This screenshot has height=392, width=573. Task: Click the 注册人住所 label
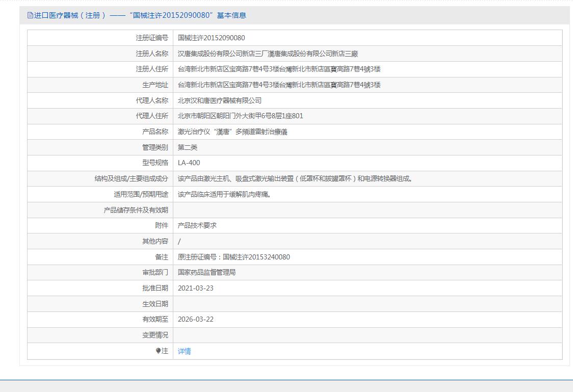click(151, 69)
